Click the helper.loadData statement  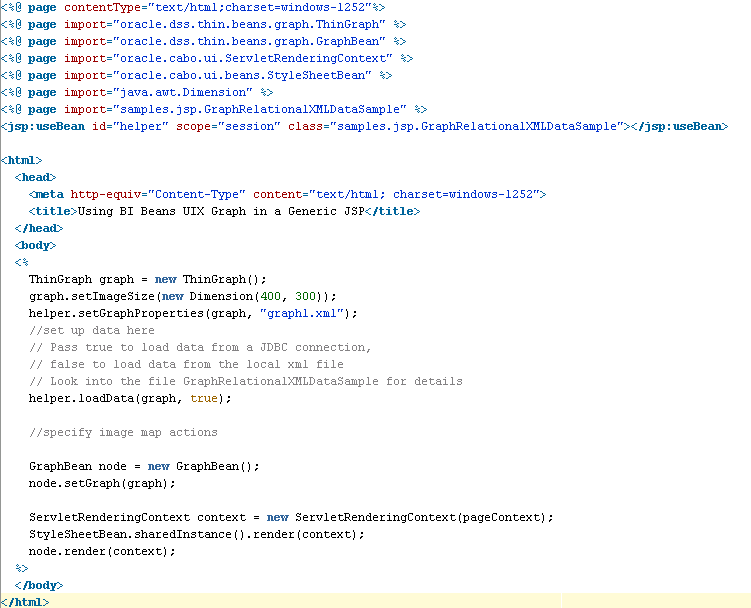point(130,398)
